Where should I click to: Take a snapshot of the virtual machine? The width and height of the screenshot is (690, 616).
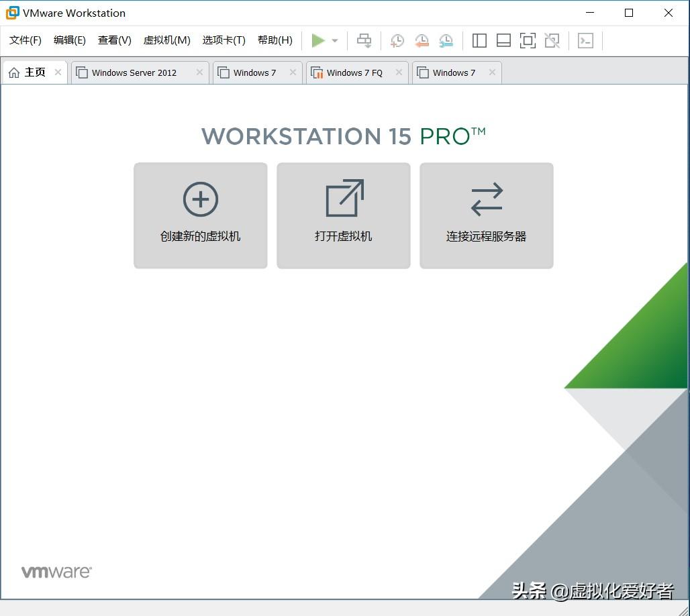[397, 40]
